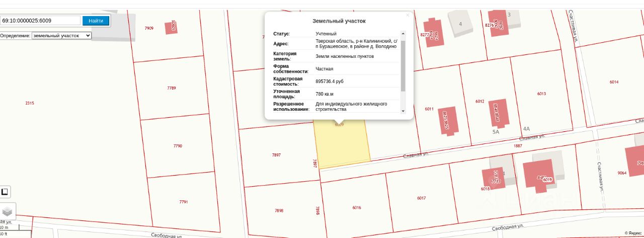Open the Яндекс copyright link
Viewport: 644px width, 238px height.
point(633,233)
